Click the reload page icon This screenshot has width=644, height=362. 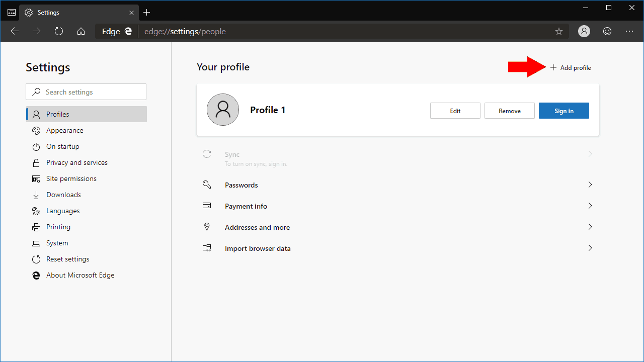[x=59, y=31]
